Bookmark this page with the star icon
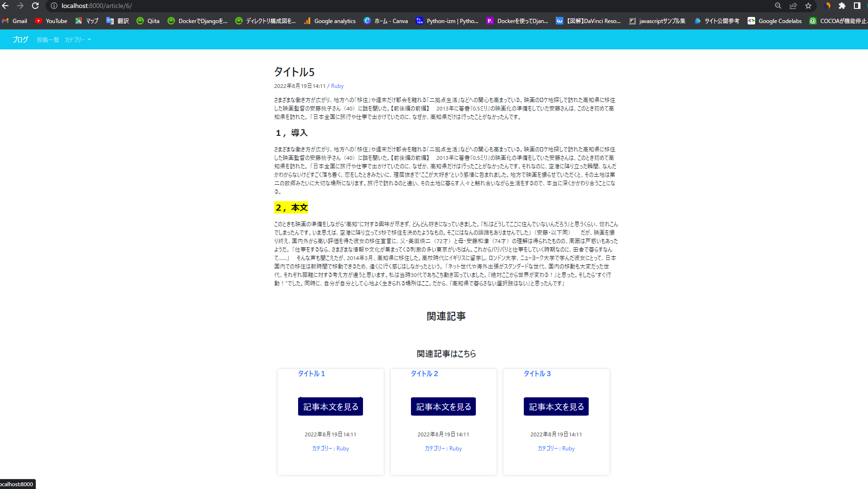 [808, 6]
